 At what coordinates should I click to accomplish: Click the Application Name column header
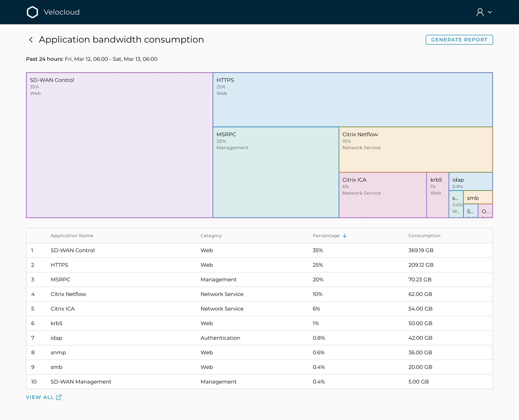click(72, 236)
